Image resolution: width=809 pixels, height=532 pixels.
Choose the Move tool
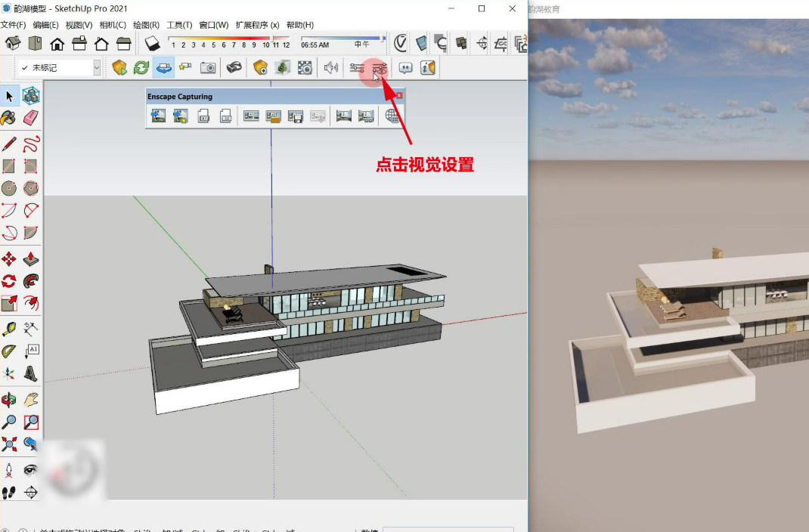pyautogui.click(x=9, y=258)
